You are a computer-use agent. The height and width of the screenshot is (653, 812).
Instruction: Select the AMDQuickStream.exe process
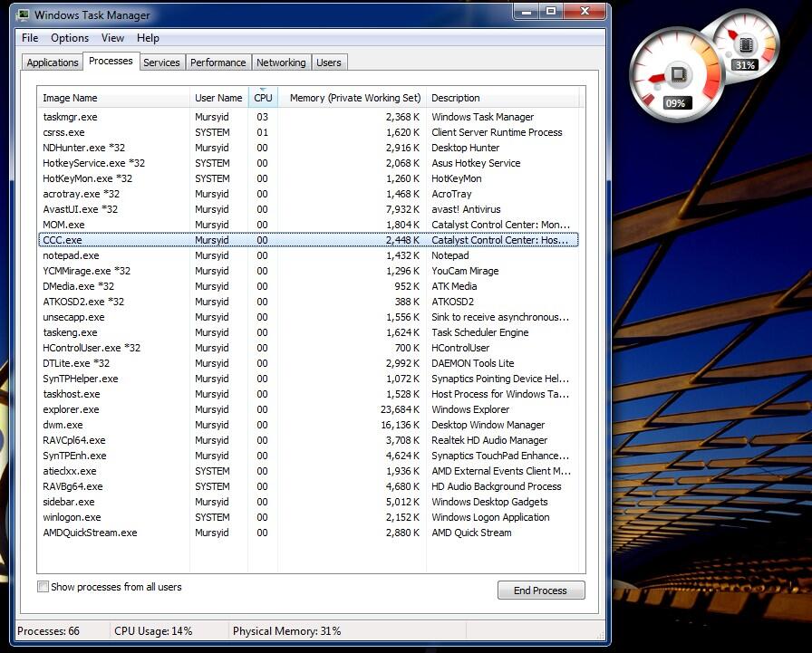(x=309, y=533)
